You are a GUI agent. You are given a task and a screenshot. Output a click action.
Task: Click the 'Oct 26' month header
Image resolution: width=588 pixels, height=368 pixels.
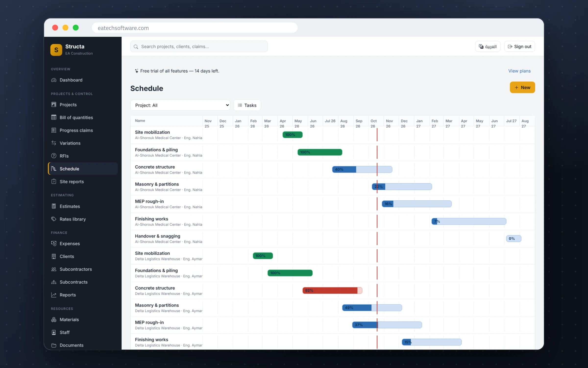coord(373,123)
